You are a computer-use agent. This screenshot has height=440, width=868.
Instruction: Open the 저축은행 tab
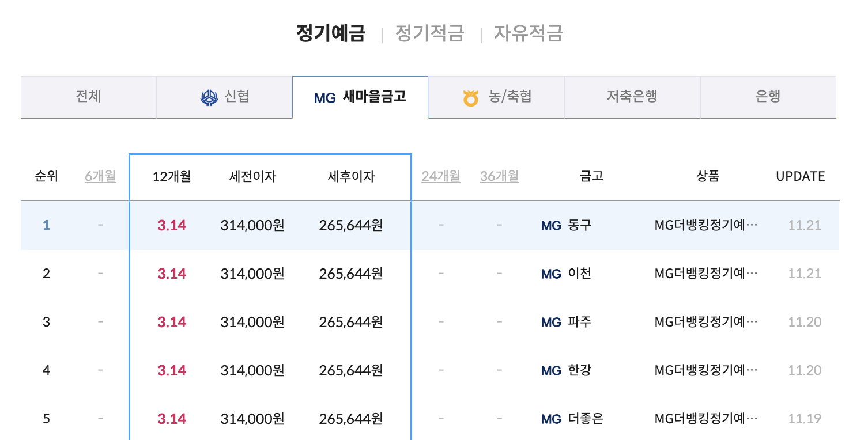(x=632, y=97)
